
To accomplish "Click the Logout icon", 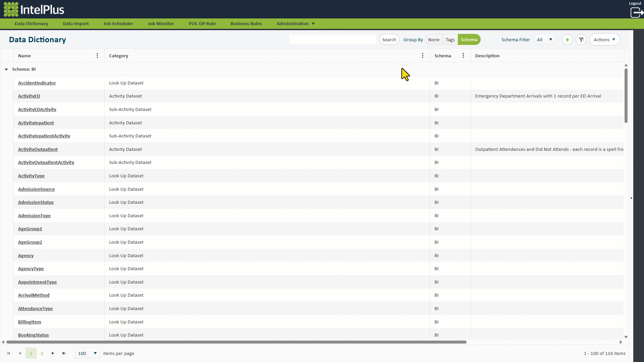I will tap(636, 12).
